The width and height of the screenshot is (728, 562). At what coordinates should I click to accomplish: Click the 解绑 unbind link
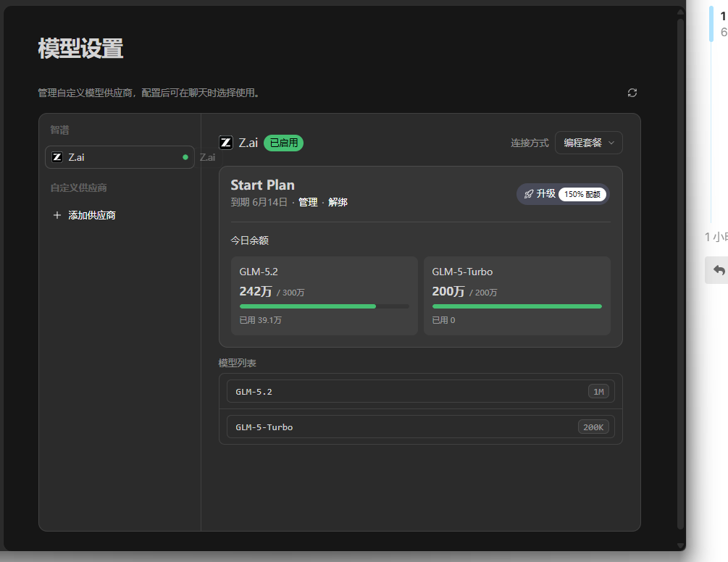338,202
